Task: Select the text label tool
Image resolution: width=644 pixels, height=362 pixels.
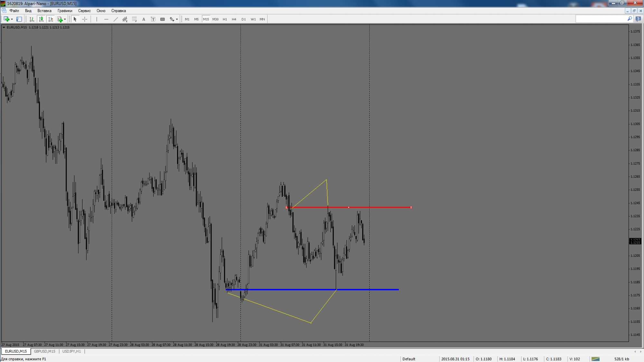Action: click(x=153, y=19)
